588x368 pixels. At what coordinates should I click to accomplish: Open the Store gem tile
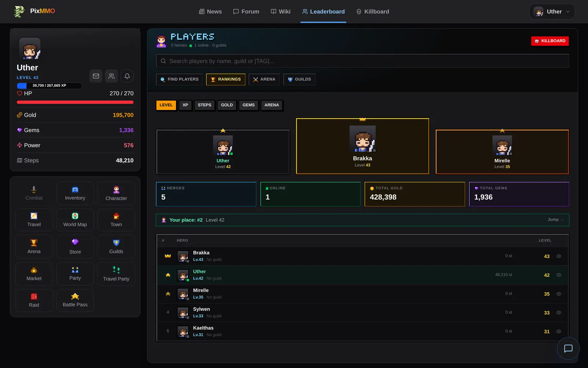pos(75,247)
